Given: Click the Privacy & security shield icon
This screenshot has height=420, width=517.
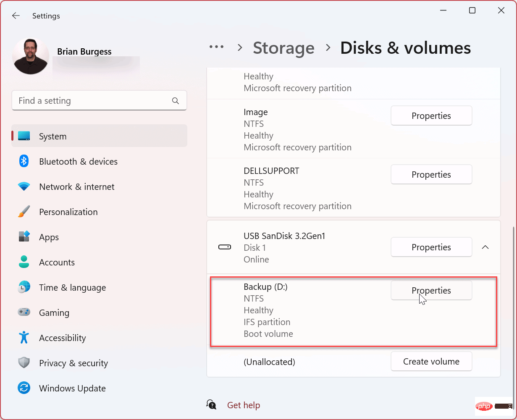Looking at the screenshot, I should (x=24, y=363).
